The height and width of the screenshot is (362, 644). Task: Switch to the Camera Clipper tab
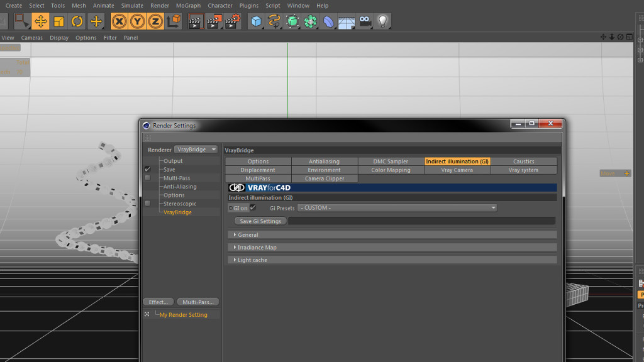click(325, 178)
